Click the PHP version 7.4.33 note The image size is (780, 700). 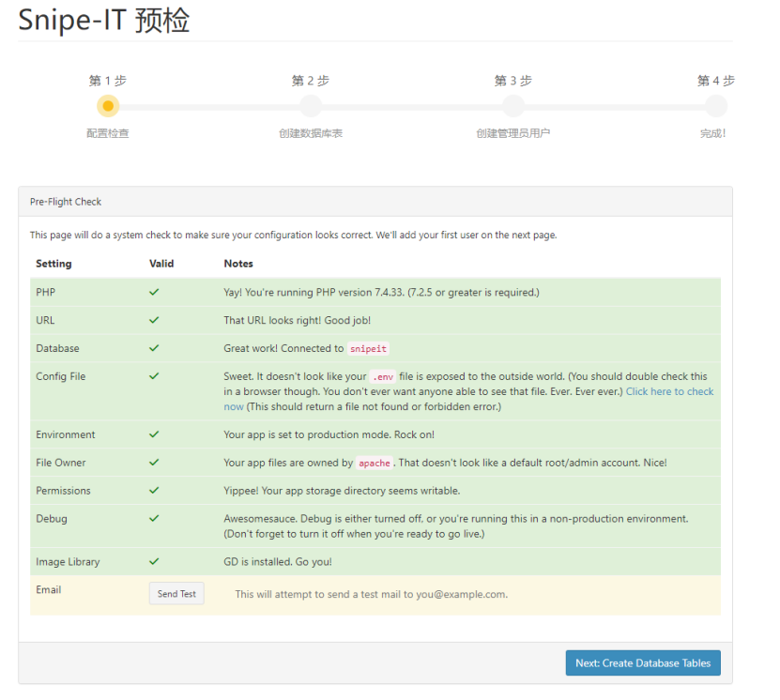[381, 293]
